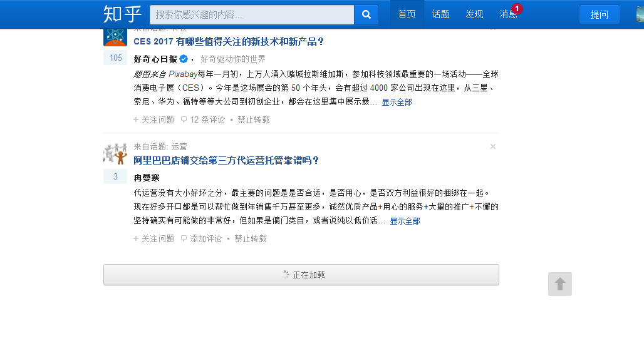Click the 正在加载 loading bar
The image size is (644, 356).
tap(301, 275)
